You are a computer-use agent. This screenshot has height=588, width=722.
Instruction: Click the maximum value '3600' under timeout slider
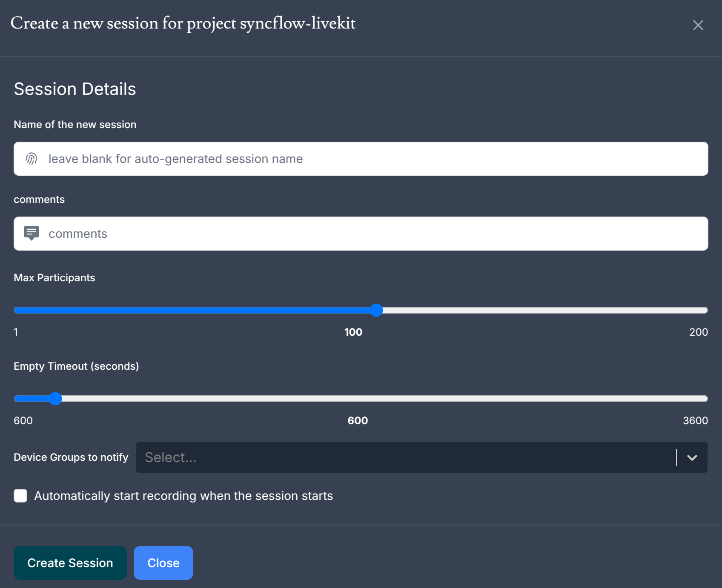click(x=696, y=421)
